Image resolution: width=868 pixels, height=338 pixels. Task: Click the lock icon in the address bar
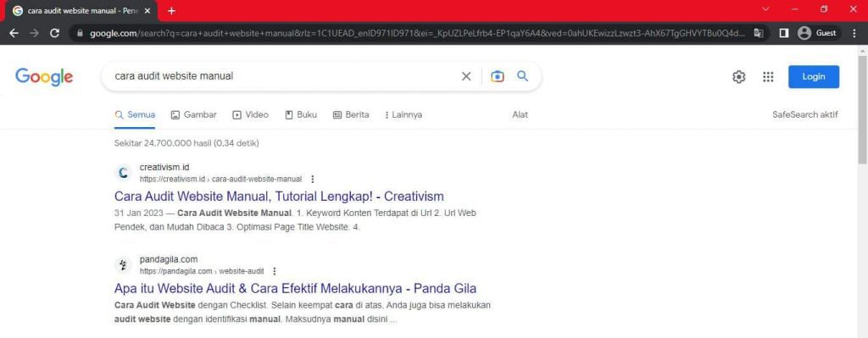point(80,33)
